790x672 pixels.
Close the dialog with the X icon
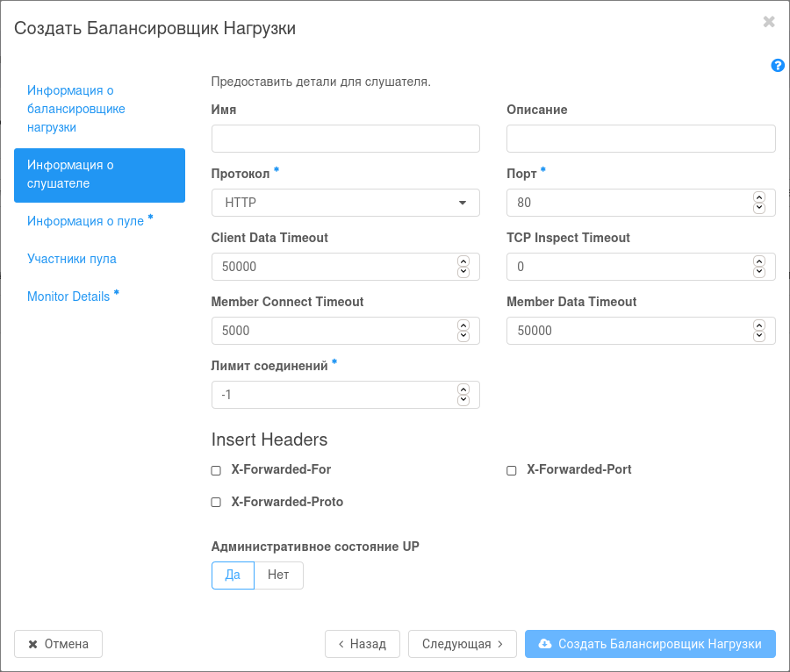click(769, 22)
